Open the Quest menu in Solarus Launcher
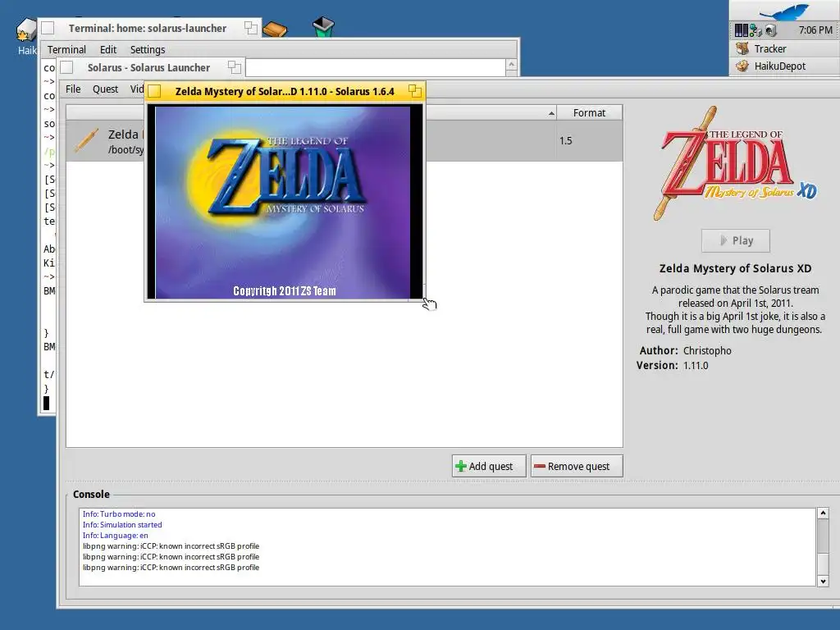Image resolution: width=840 pixels, height=630 pixels. coord(105,89)
